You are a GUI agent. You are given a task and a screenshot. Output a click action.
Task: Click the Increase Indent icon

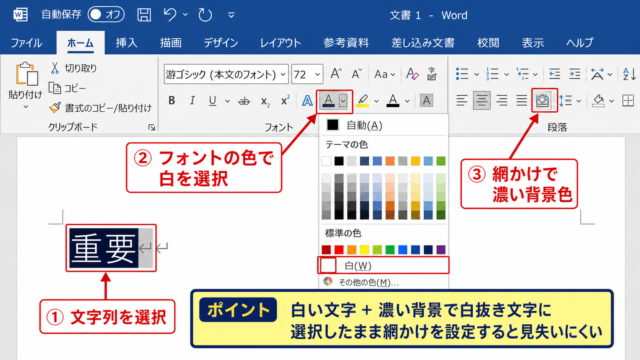pyautogui.click(x=575, y=74)
